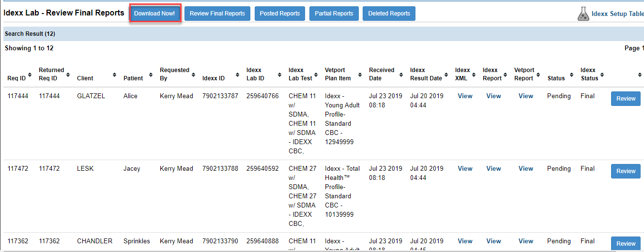The image size is (644, 252).
Task: View Idexx XML for LESK row
Action: pyautogui.click(x=465, y=169)
